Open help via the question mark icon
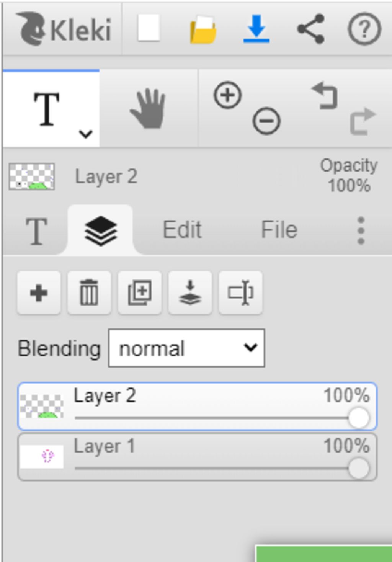This screenshot has height=562, width=392. pyautogui.click(x=364, y=29)
